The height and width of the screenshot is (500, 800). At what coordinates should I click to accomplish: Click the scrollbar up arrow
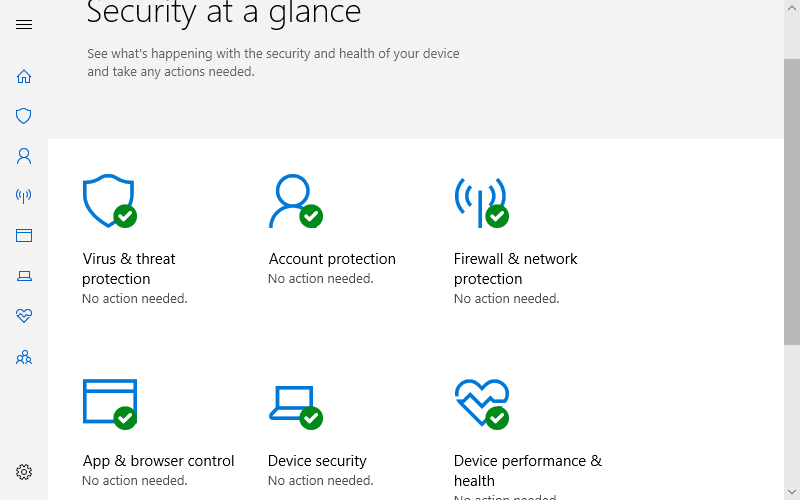pyautogui.click(x=792, y=8)
